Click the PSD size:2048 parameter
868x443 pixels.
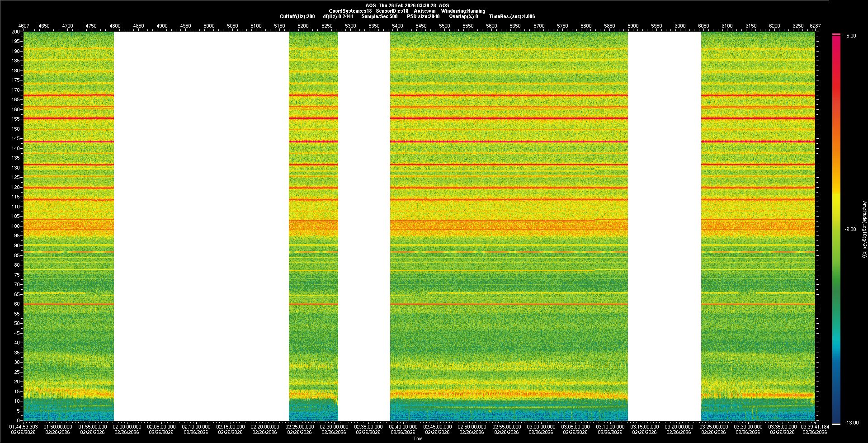click(423, 16)
